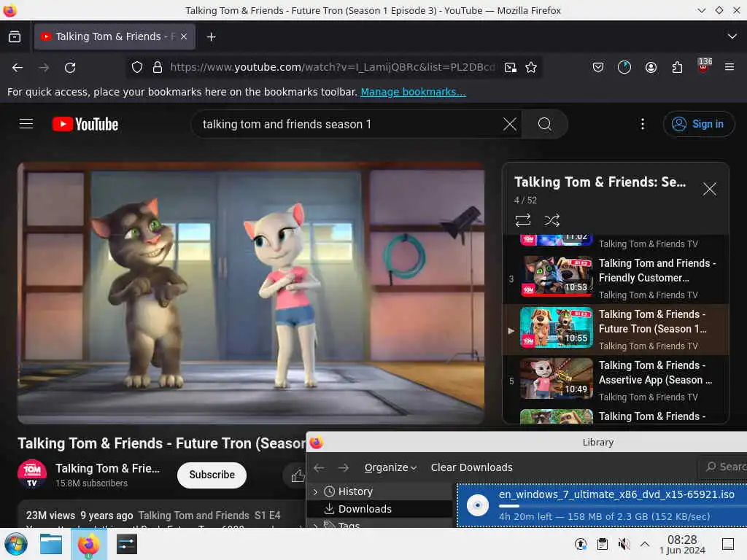The image size is (747, 560).
Task: Open the system settings taskbar icon
Action: (127, 544)
